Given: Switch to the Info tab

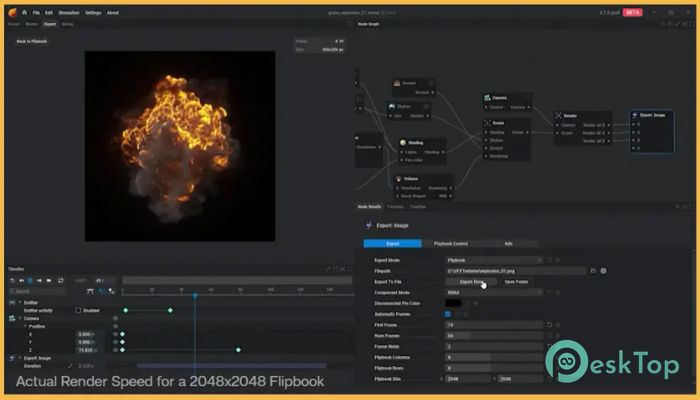Looking at the screenshot, I should (x=508, y=244).
